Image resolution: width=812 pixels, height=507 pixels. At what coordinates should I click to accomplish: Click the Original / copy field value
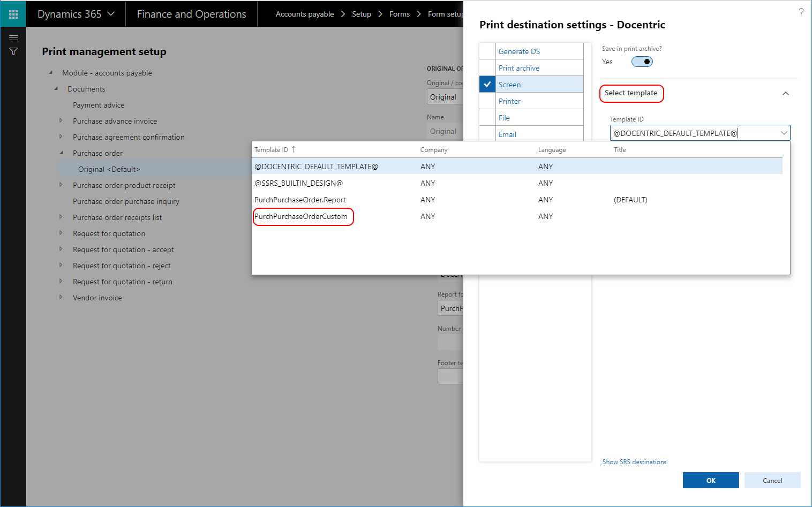[445, 97]
